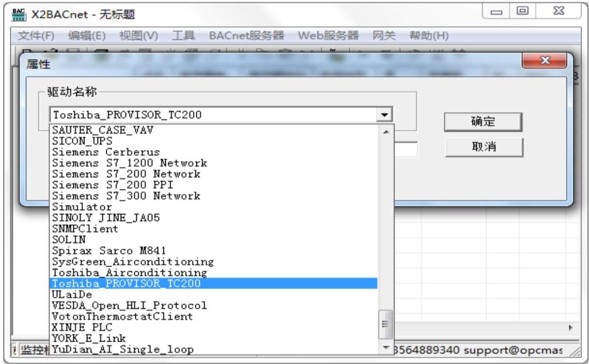Open the 视图(V) menu
Screen dimensions: 589x364
139,36
